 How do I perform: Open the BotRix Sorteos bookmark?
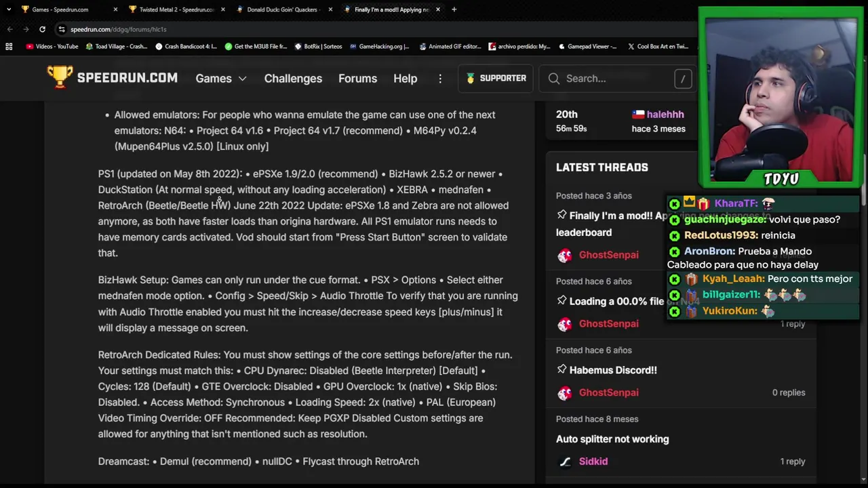[318, 47]
